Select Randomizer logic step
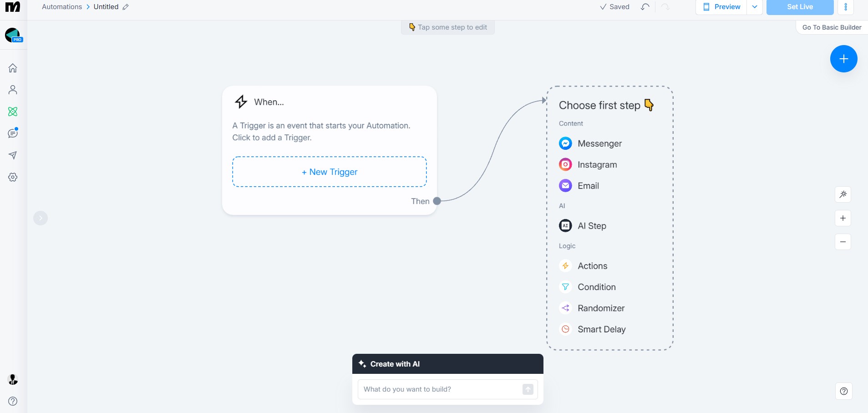Screen dimensions: 868x413 [x=592, y=308]
